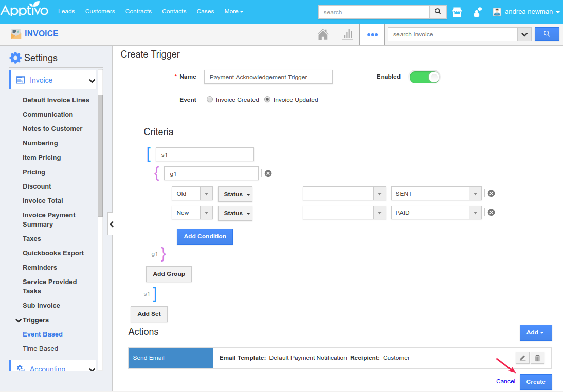Image resolution: width=563 pixels, height=392 pixels.
Task: Click the Create button
Action: point(536,382)
